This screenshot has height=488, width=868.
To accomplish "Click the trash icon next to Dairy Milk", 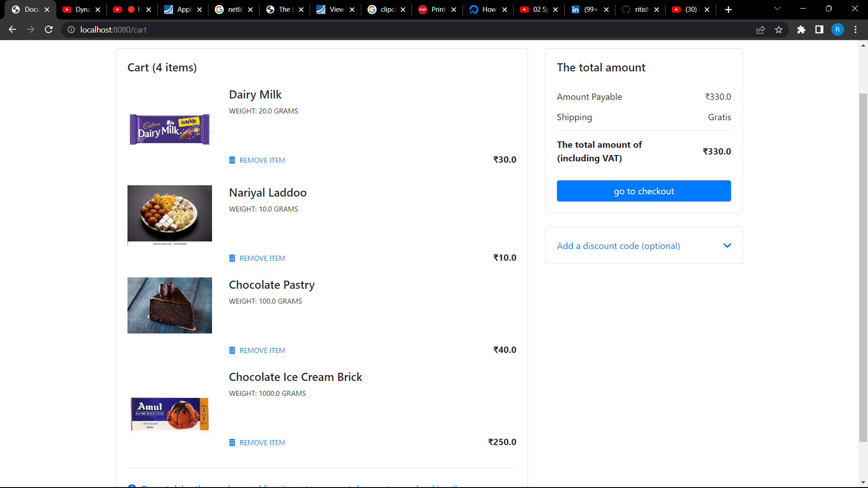I will (x=232, y=160).
